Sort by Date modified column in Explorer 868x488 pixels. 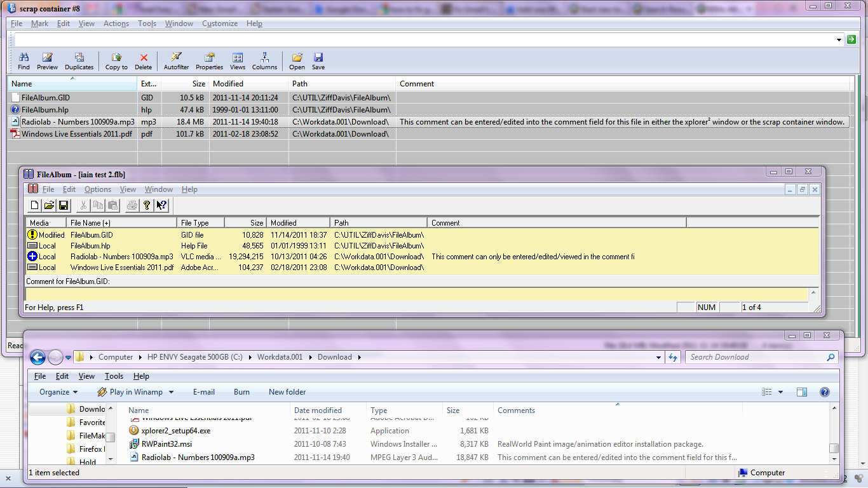(x=328, y=410)
